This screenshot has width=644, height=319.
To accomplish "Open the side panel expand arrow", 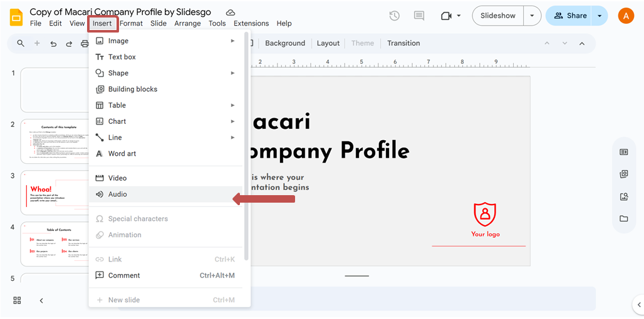I will click(x=639, y=304).
